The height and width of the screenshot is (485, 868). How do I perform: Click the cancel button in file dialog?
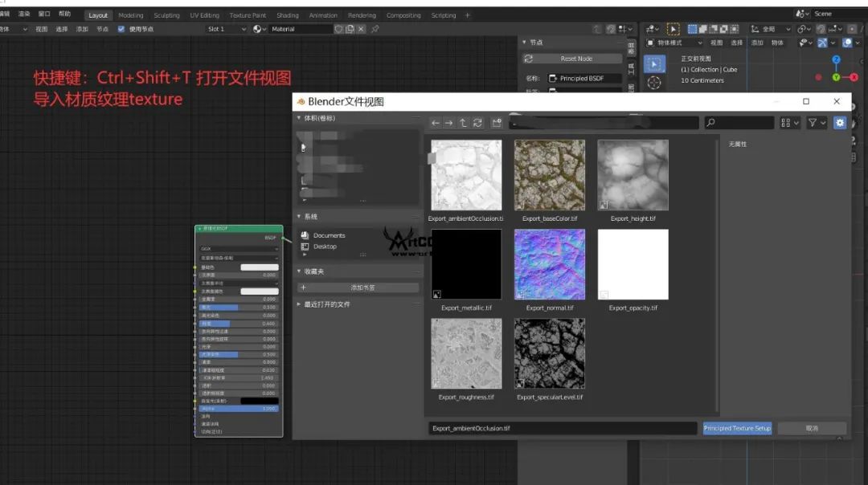pos(812,428)
